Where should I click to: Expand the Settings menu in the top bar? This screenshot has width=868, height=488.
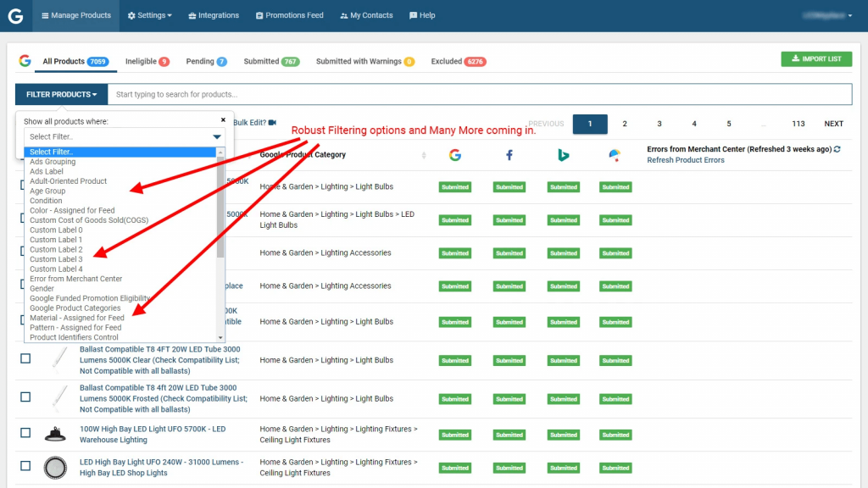(149, 15)
